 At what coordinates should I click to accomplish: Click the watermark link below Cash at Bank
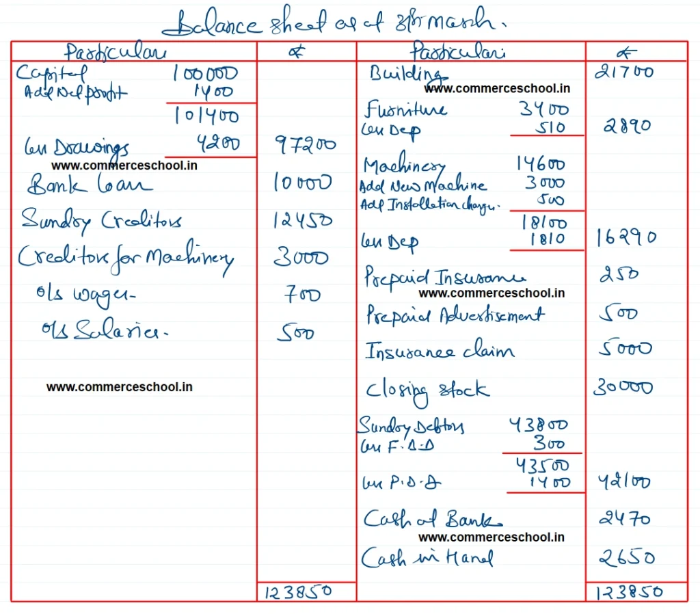pos(492,537)
